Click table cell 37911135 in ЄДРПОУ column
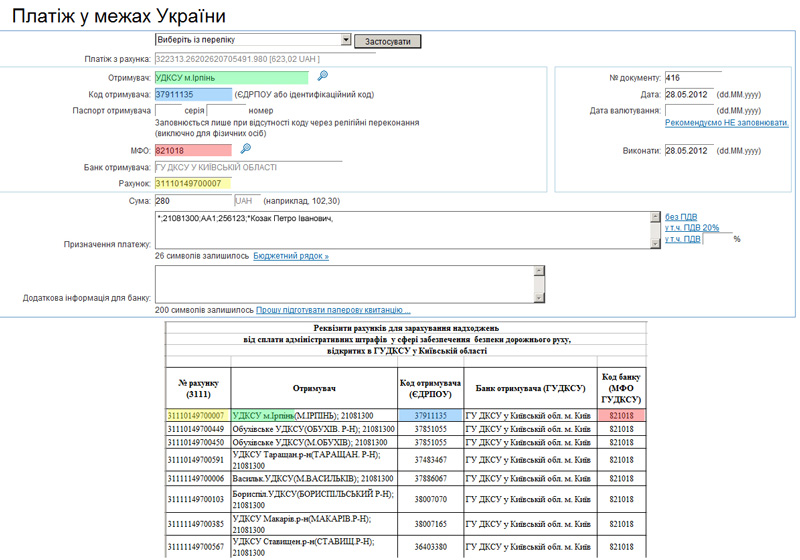Viewport: 800px width, 560px height. (431, 416)
